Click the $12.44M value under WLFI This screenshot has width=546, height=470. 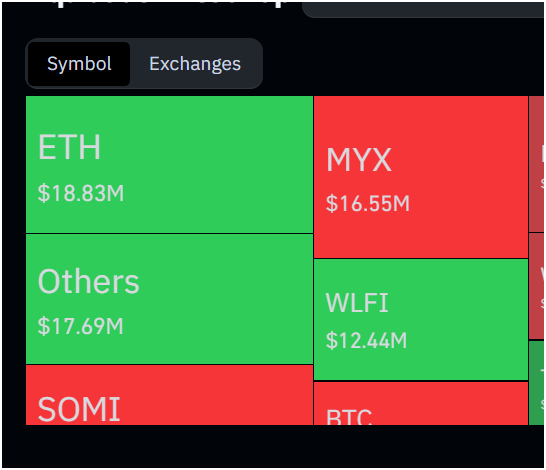pyautogui.click(x=366, y=340)
